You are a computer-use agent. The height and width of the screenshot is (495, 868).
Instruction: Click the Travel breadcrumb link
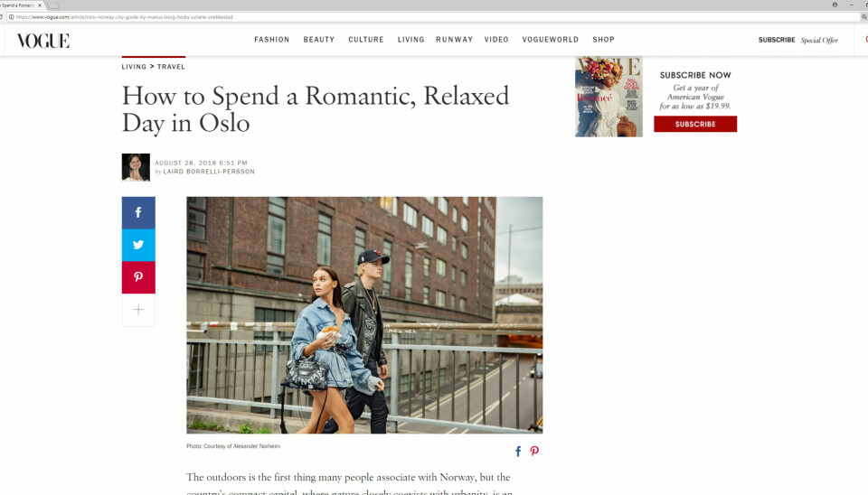pyautogui.click(x=171, y=67)
